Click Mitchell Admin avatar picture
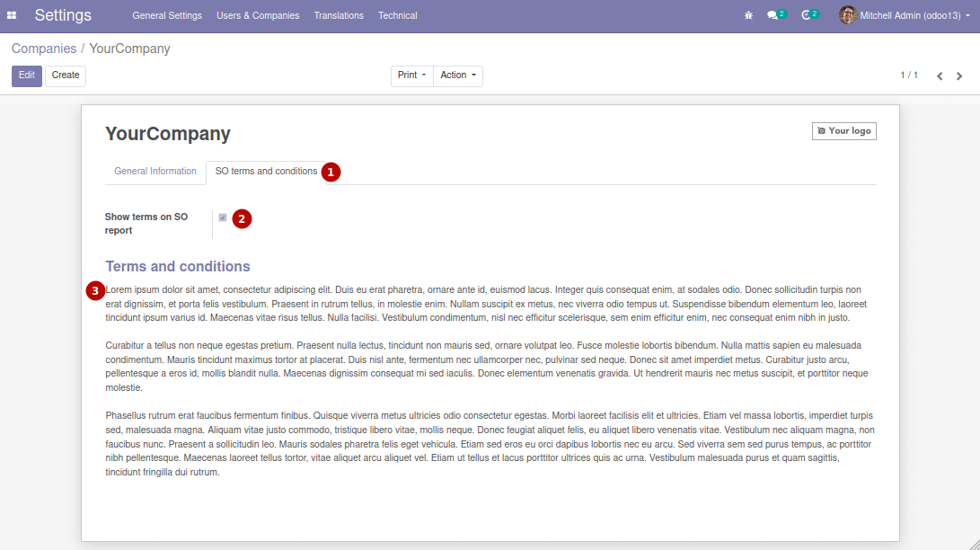The height and width of the screenshot is (550, 980). [847, 15]
